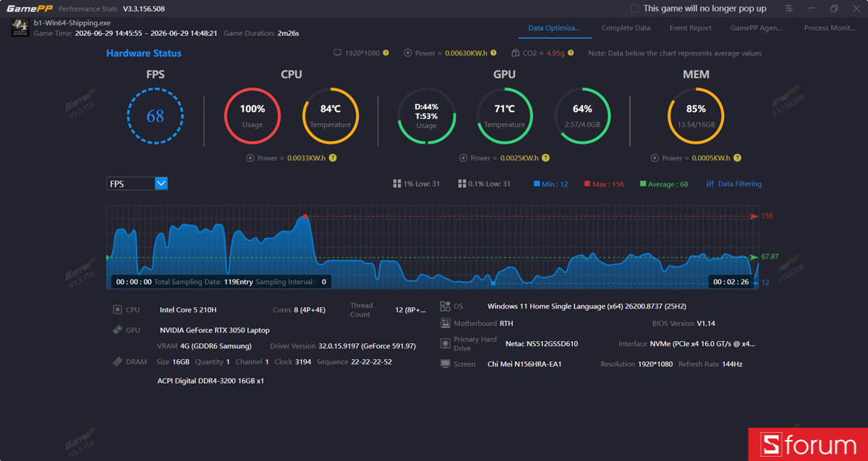Open the Process Monitor tab

pos(830,28)
